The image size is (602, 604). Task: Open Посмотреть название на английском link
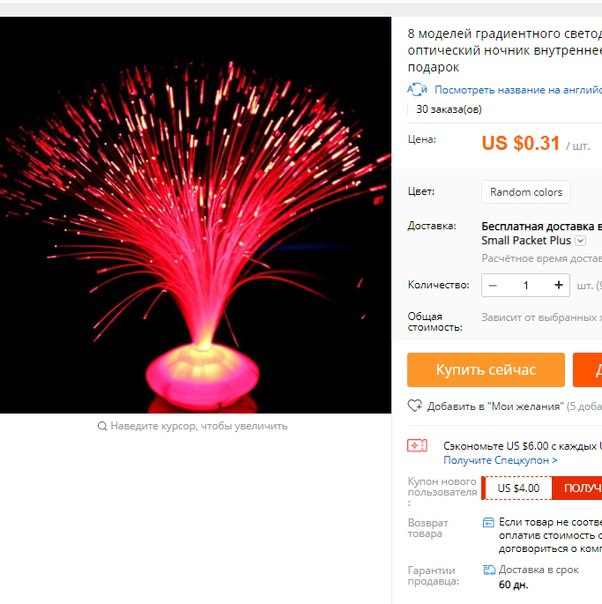point(518,90)
